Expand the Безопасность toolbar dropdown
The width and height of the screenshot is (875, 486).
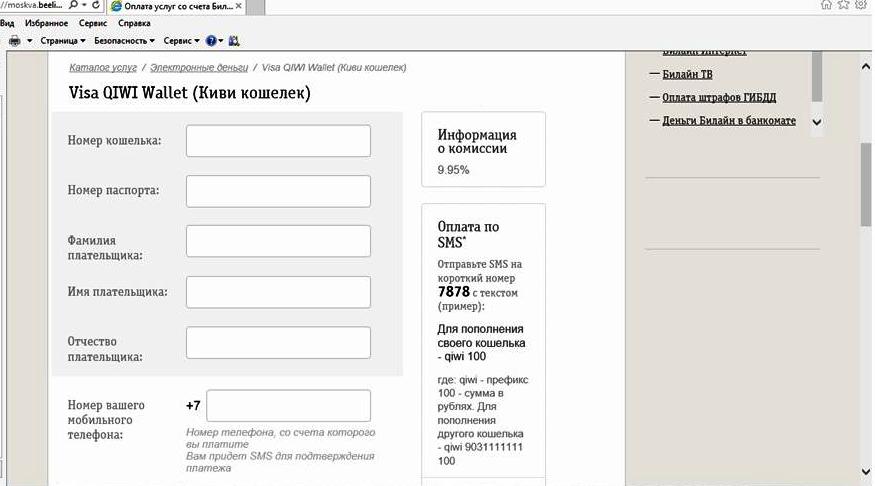tap(124, 41)
